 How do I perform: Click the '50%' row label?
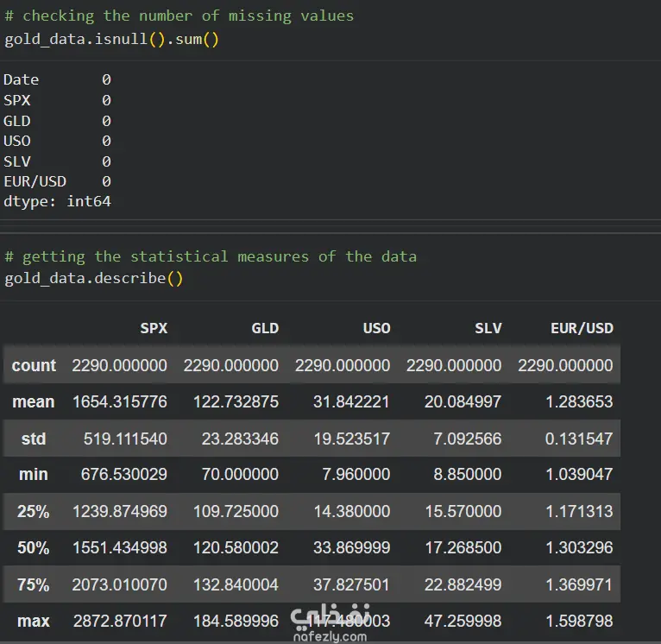click(34, 548)
